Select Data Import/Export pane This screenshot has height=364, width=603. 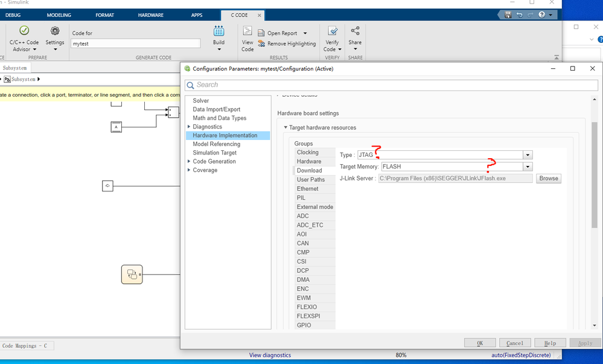click(217, 109)
